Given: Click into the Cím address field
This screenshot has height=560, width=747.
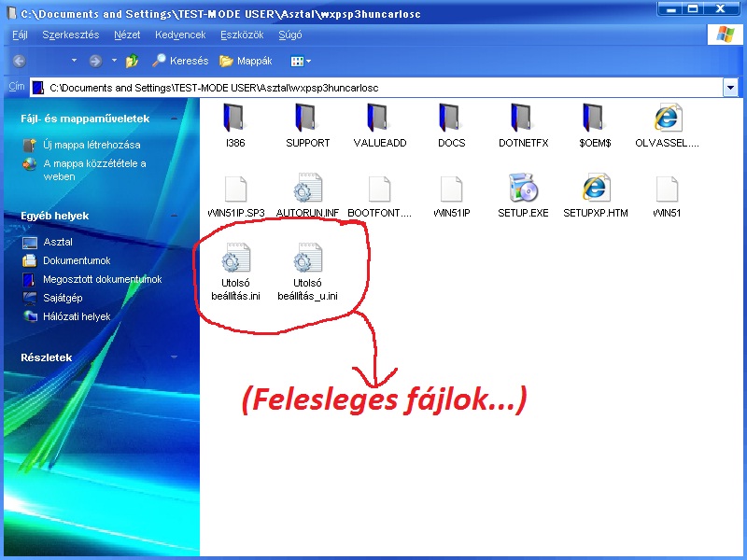Looking at the screenshot, I should [x=376, y=88].
